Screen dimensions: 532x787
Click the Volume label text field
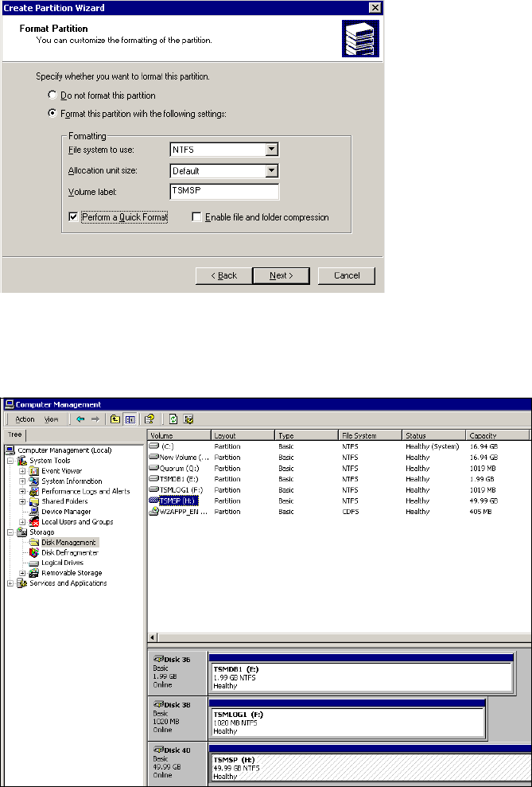[x=224, y=192]
